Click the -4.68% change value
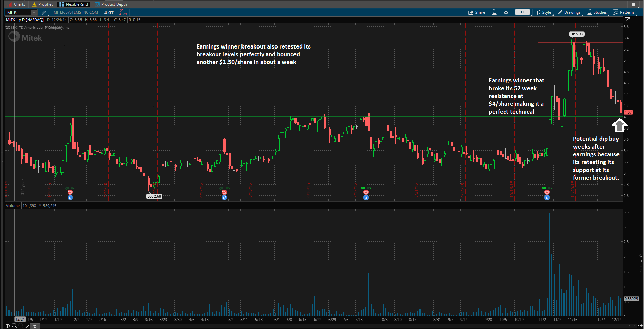Image resolution: width=644 pixels, height=329 pixels. point(123,14)
